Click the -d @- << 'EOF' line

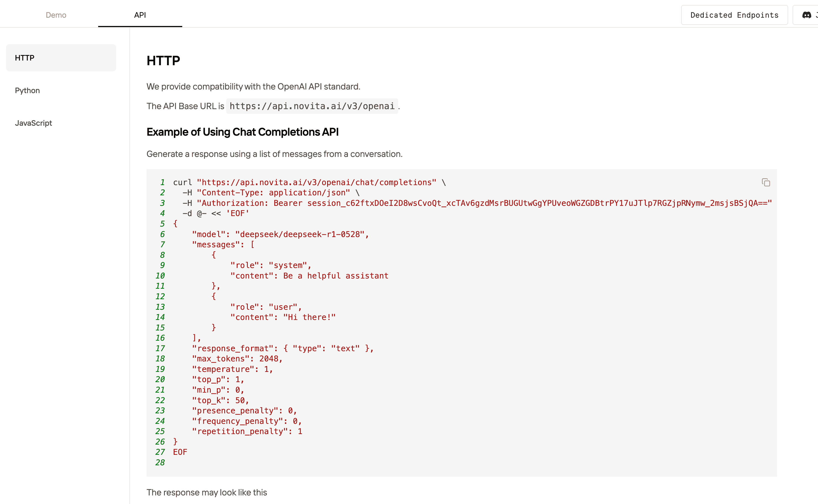point(216,213)
